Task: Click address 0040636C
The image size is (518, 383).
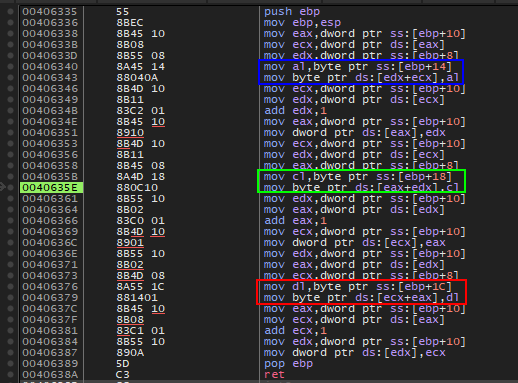Action: [x=50, y=243]
